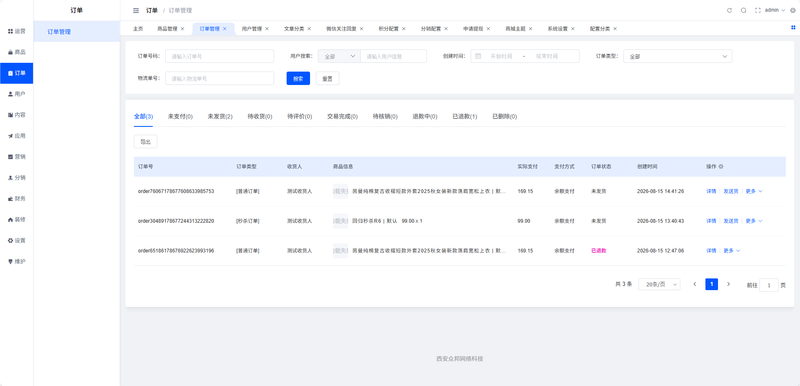800x386 pixels.
Task: Click the 导出 export button
Action: 145,142
